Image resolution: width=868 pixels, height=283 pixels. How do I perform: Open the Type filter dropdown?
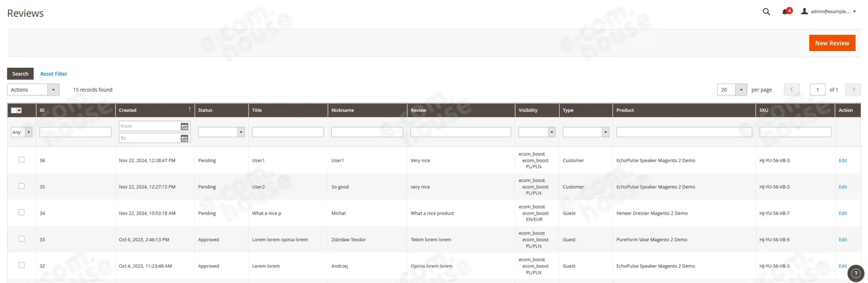click(x=586, y=132)
